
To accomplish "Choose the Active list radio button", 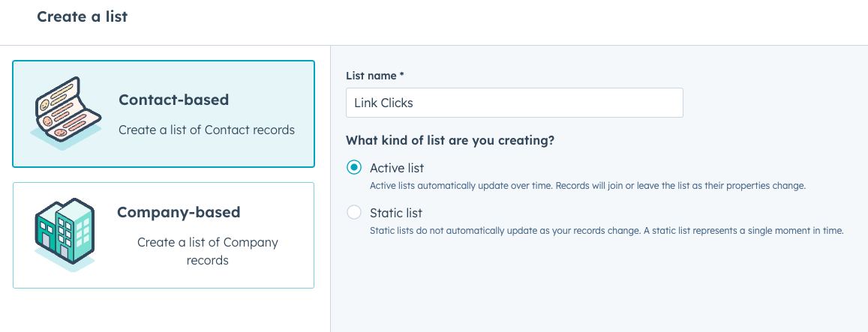I will pyautogui.click(x=354, y=167).
